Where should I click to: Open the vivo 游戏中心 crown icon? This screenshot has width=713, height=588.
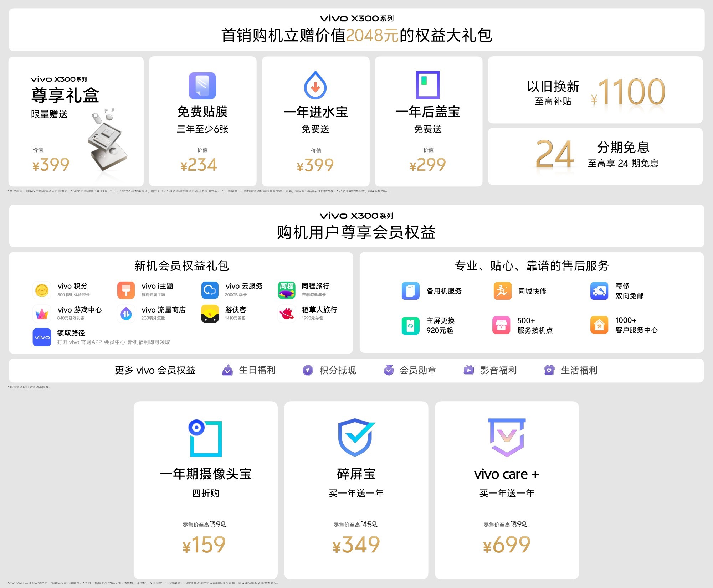pos(42,314)
